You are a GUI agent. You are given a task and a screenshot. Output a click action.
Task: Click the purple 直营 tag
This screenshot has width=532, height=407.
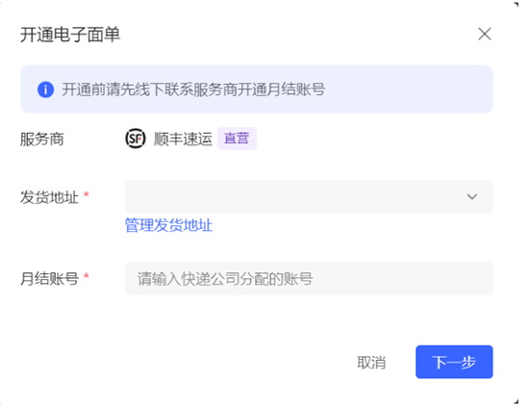(x=237, y=139)
